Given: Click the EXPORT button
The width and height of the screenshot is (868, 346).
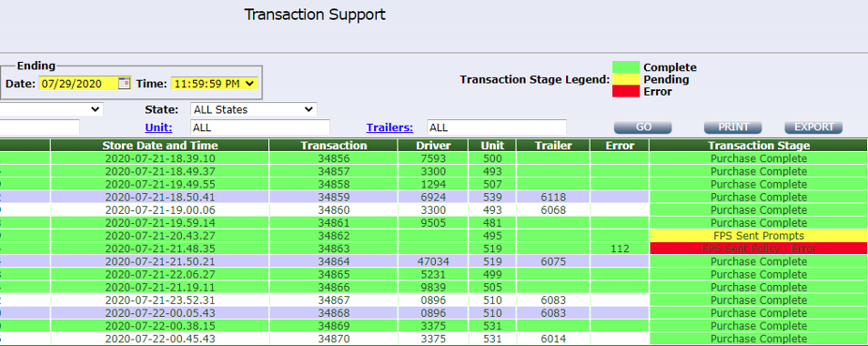Looking at the screenshot, I should pos(813,127).
